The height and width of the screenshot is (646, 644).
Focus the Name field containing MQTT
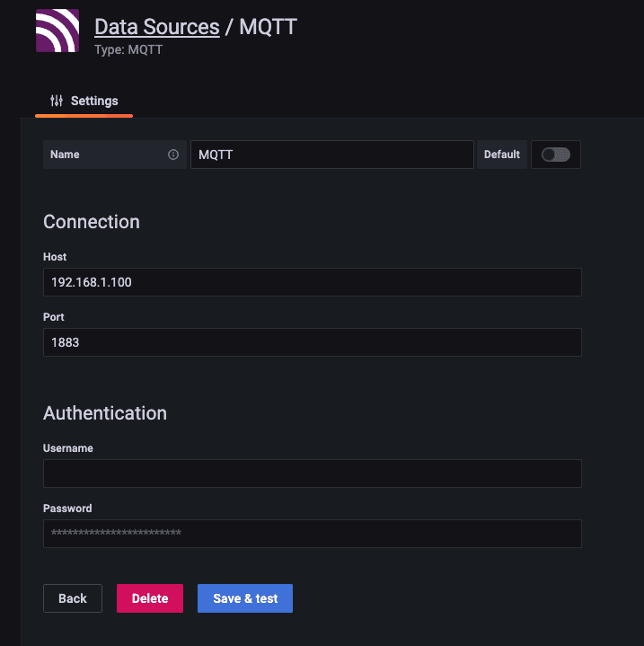click(331, 155)
